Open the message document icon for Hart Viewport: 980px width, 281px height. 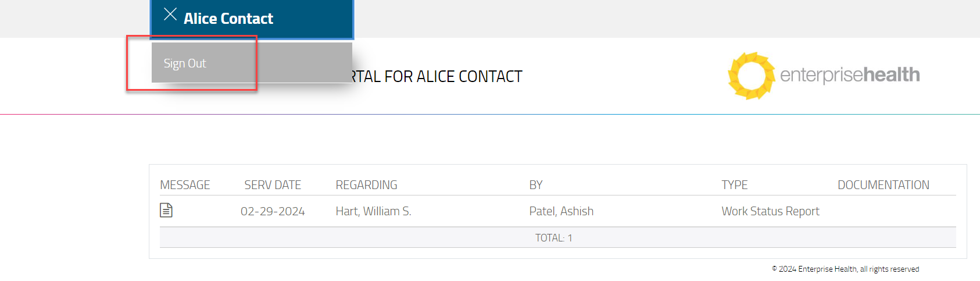tap(166, 210)
